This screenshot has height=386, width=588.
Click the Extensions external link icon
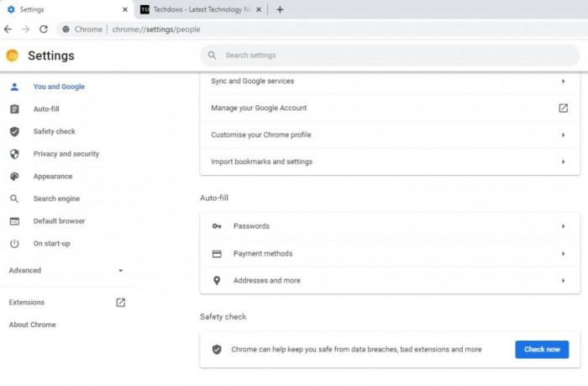pyautogui.click(x=120, y=302)
